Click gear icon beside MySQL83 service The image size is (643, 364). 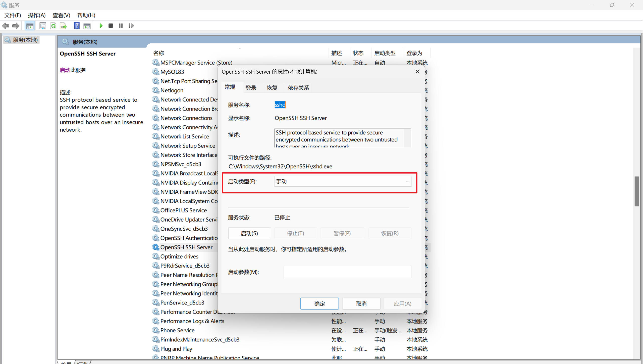tap(156, 72)
